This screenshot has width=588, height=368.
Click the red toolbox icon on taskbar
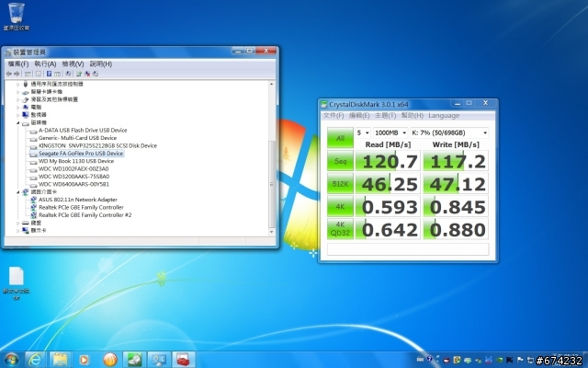tap(184, 360)
